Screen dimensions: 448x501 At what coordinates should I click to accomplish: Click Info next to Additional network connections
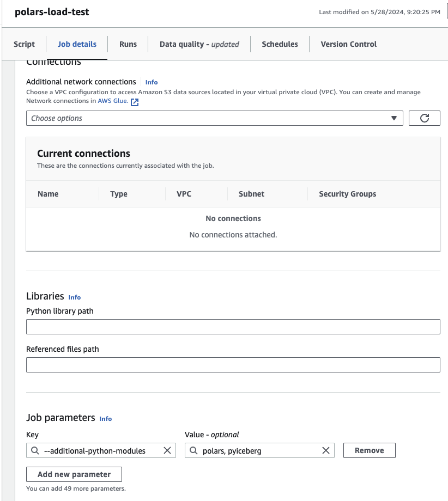click(151, 82)
